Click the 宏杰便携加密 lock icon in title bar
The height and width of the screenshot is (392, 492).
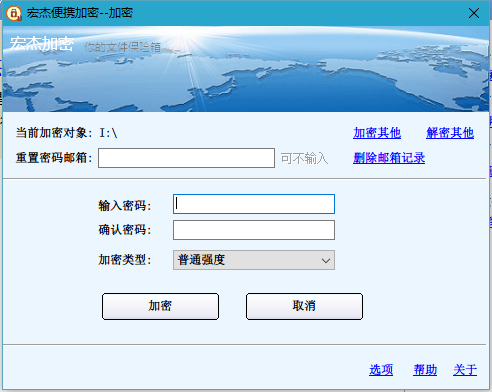click(x=14, y=13)
